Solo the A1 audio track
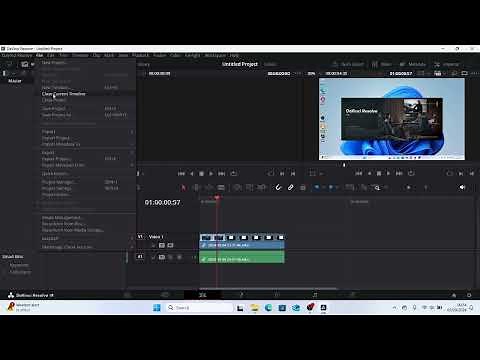Screen dimensions: 480x360 click(x=170, y=257)
